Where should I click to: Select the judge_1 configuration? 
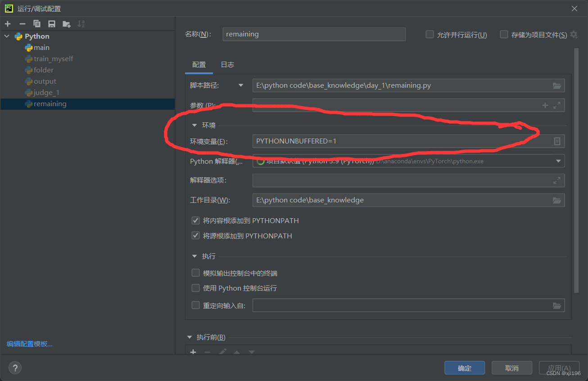(46, 93)
